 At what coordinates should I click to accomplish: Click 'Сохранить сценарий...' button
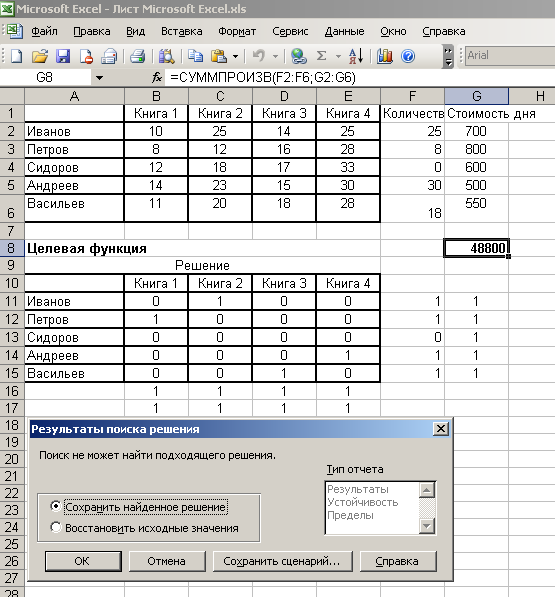click(282, 561)
